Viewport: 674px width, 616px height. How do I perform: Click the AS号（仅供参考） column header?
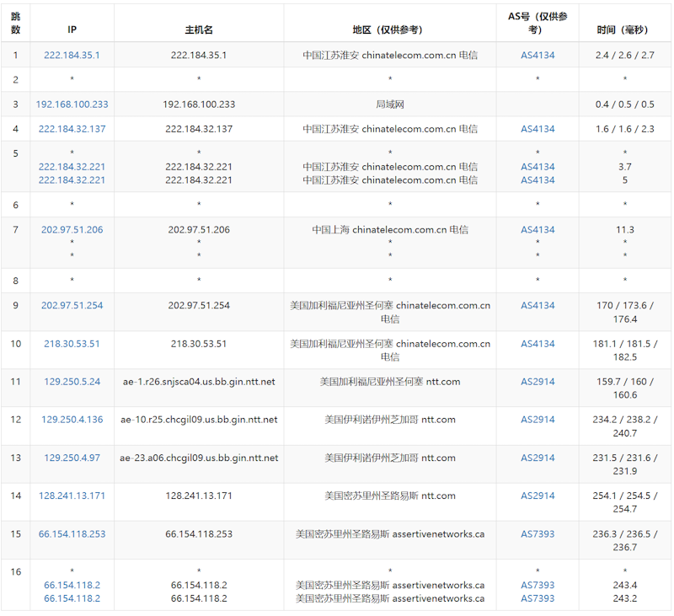[x=538, y=23]
